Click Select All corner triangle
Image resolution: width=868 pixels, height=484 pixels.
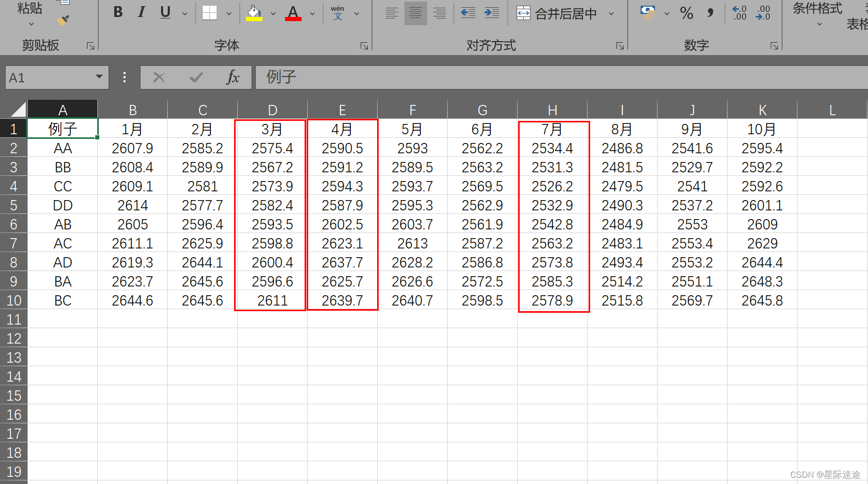pyautogui.click(x=18, y=109)
